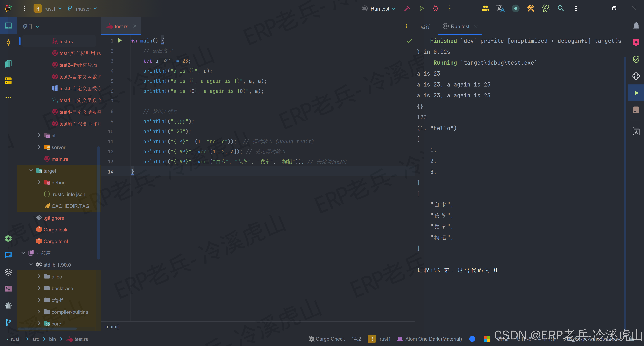Open the Commit tool window icon
The image size is (644, 346).
(8, 42)
